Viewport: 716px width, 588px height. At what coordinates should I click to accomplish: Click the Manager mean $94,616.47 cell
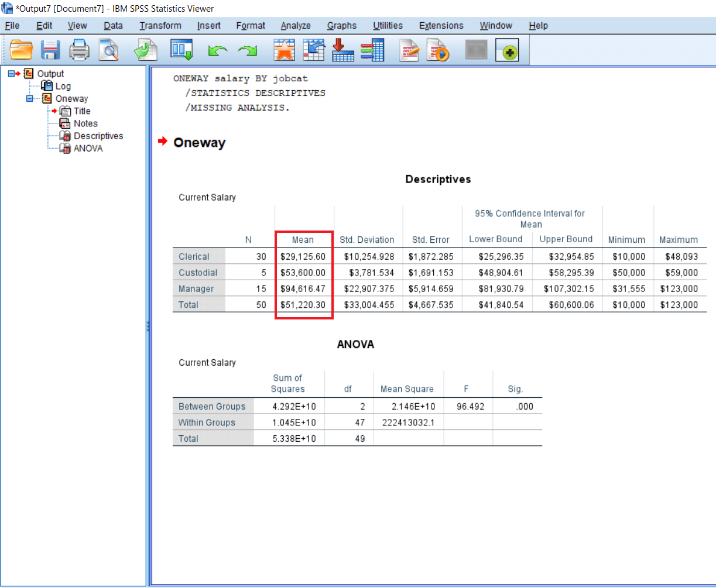pos(303,289)
